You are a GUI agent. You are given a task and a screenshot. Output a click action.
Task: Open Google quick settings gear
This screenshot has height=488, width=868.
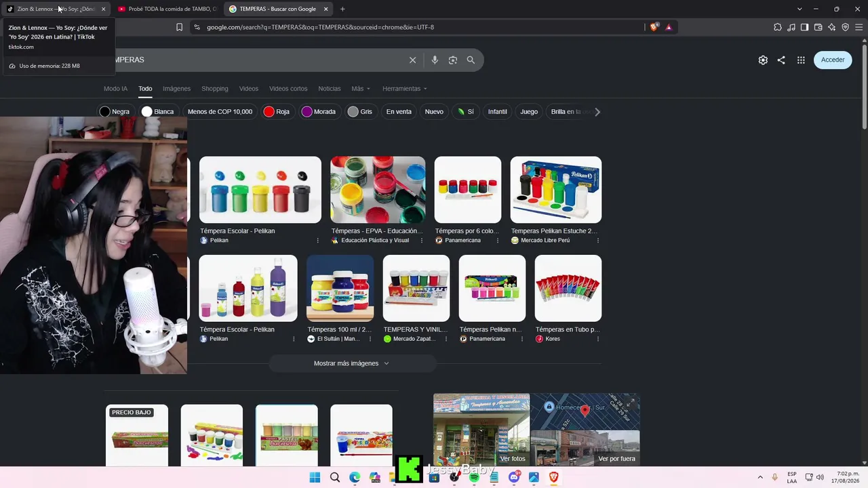pos(763,60)
